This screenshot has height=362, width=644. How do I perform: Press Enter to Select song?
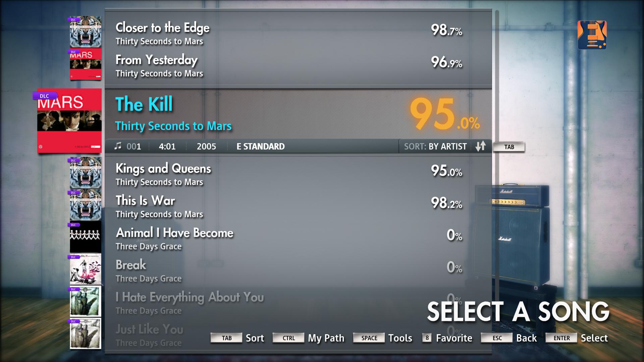coord(561,337)
